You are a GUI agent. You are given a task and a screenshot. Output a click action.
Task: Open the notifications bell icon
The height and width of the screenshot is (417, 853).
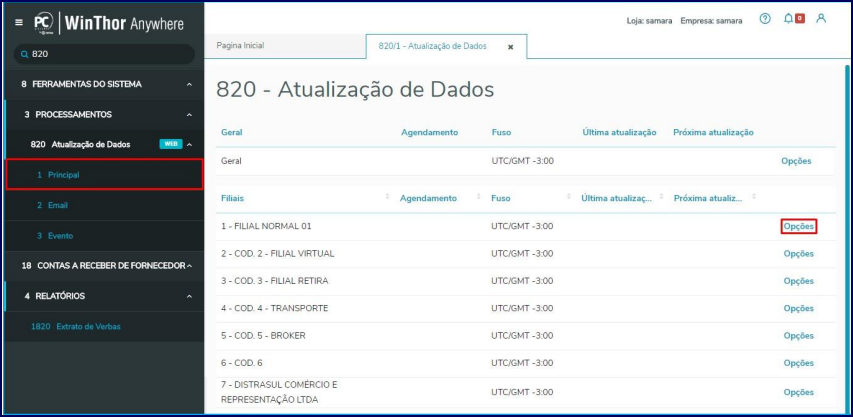click(x=788, y=19)
